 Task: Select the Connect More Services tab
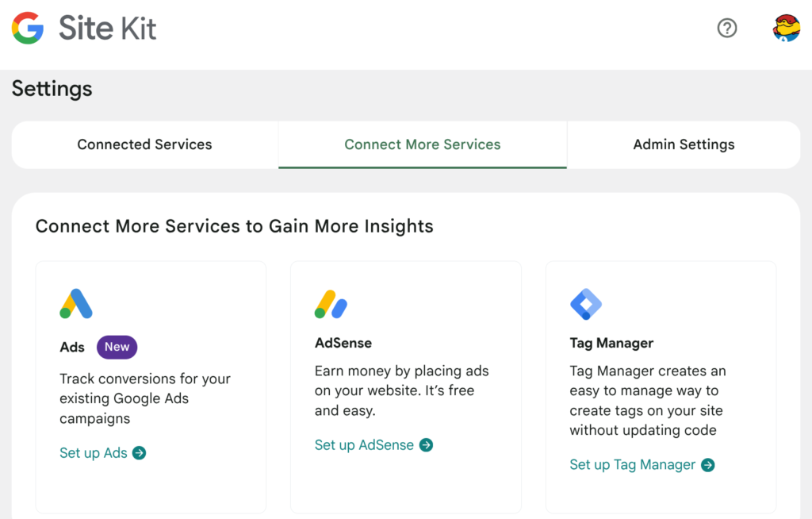pyautogui.click(x=422, y=144)
